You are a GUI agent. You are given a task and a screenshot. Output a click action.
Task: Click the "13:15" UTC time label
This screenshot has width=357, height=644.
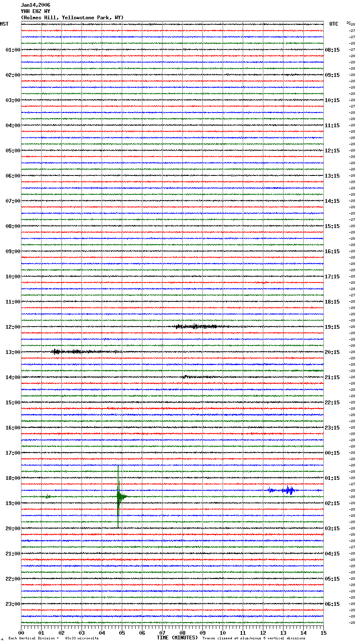click(332, 176)
